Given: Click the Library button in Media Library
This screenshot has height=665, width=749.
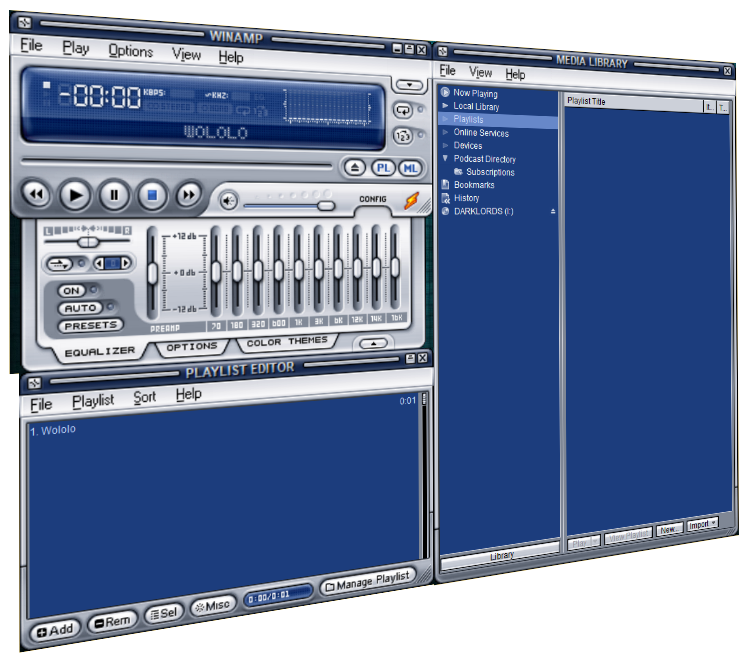Looking at the screenshot, I should (x=500, y=557).
